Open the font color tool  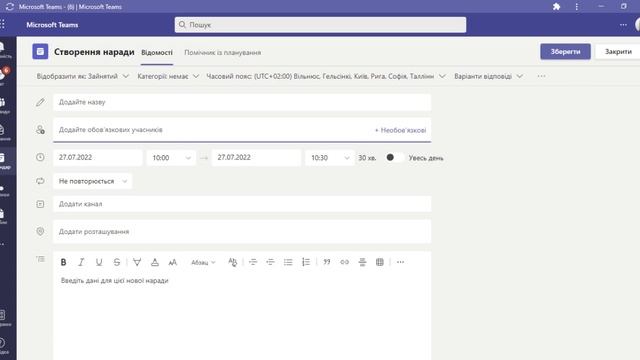[155, 262]
